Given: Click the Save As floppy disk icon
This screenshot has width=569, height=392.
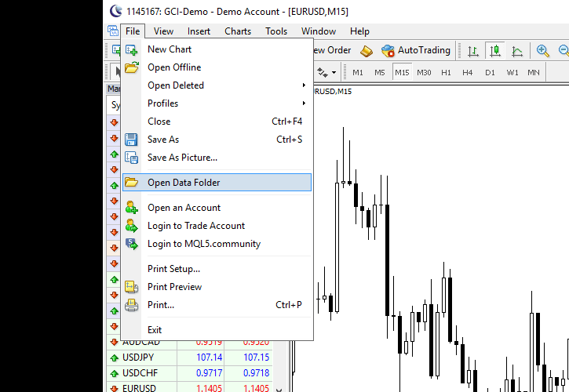Looking at the screenshot, I should tap(132, 140).
